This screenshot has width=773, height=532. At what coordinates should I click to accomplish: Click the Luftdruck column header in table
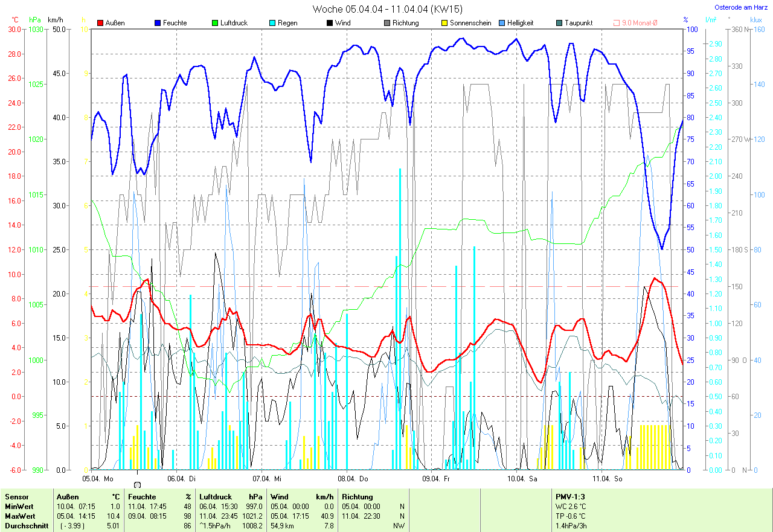pos(216,497)
